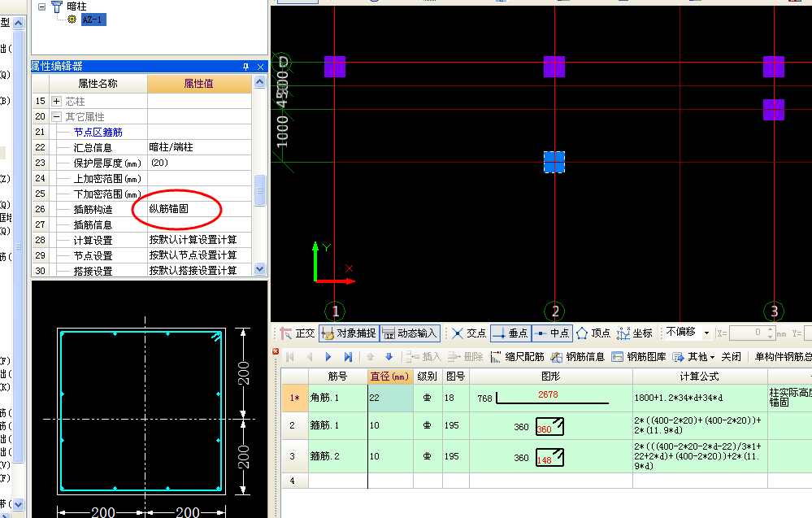The image size is (812, 518).
Task: Click 关闭 to close rebar editor
Action: point(731,357)
